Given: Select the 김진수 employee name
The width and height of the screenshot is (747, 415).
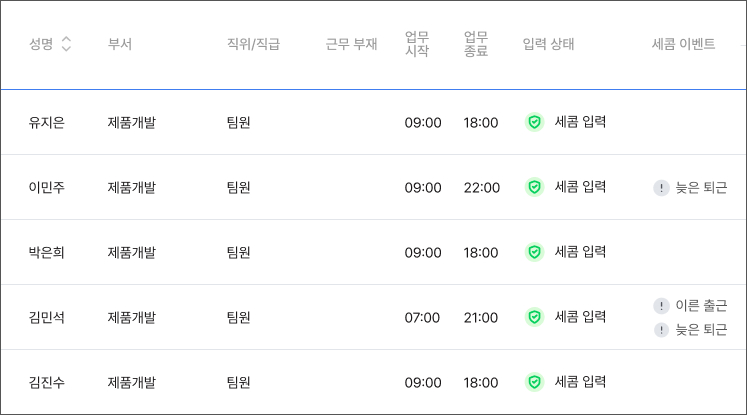Looking at the screenshot, I should 47,382.
